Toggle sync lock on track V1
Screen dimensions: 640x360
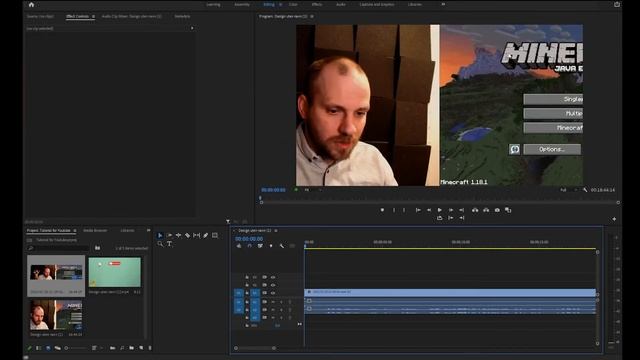coord(264,293)
